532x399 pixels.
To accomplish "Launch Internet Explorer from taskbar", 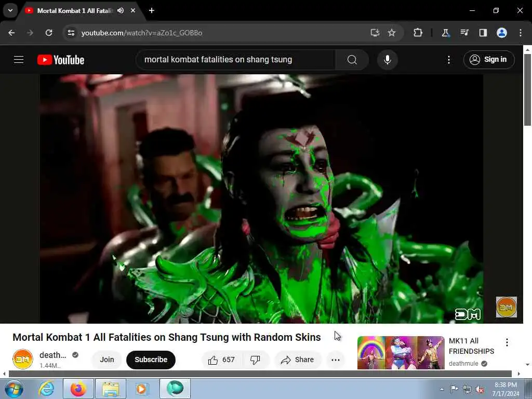I will coord(46,389).
